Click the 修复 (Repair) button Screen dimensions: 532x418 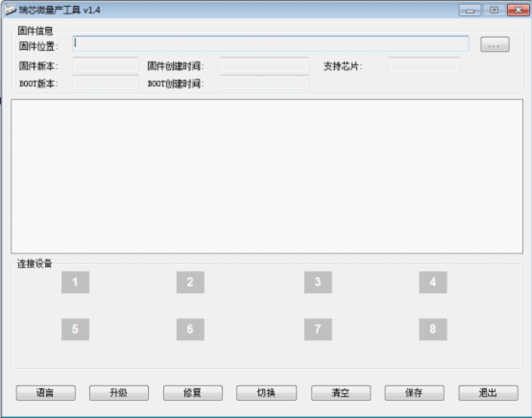(193, 393)
